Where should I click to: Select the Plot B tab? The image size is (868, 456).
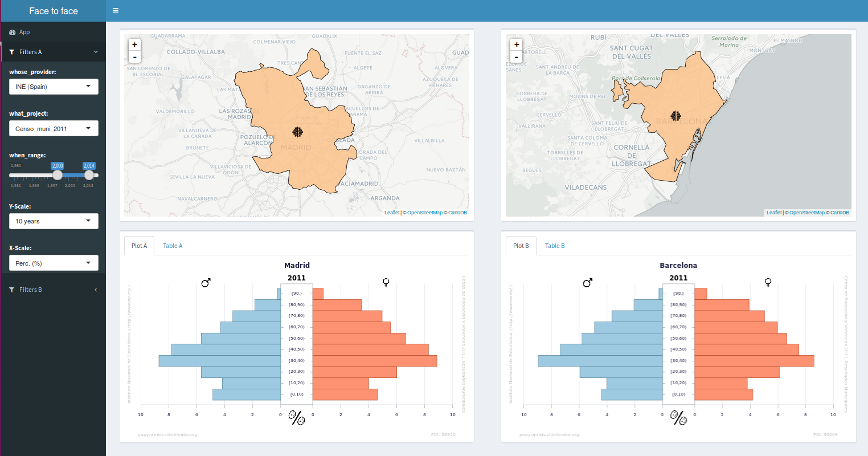click(521, 246)
